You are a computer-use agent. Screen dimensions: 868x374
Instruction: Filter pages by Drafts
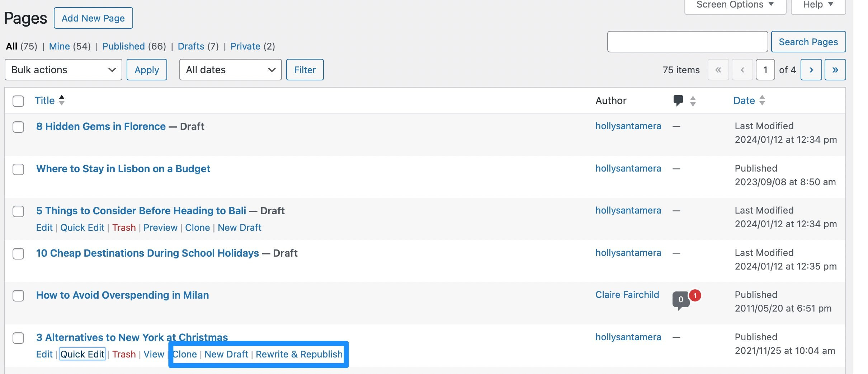click(x=191, y=46)
